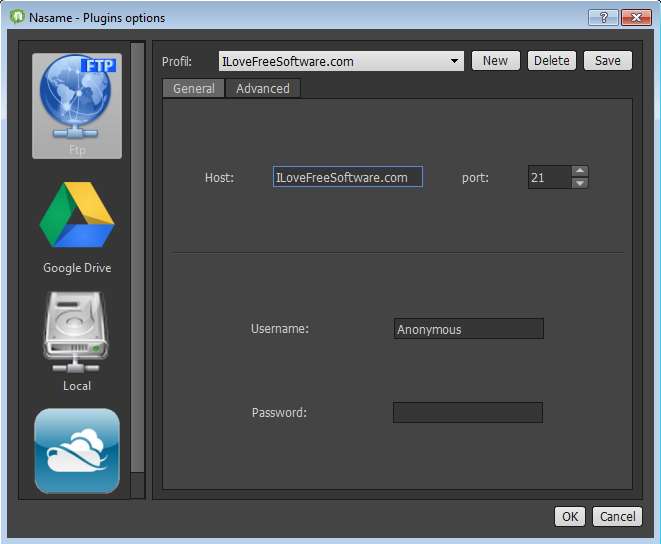Click the plugin list vertical scrollbar
Image resolution: width=661 pixels, height=544 pixels.
[137, 257]
